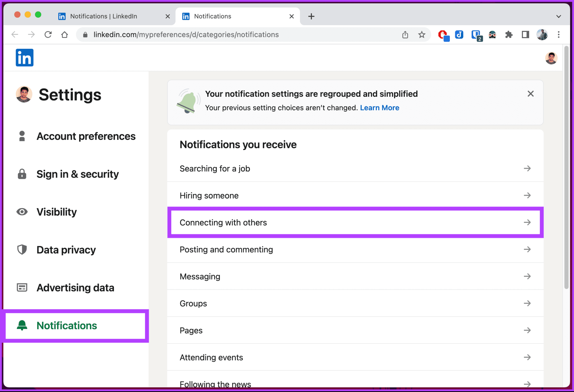Click the Notifications bell icon
This screenshot has height=392, width=574.
coord(22,325)
